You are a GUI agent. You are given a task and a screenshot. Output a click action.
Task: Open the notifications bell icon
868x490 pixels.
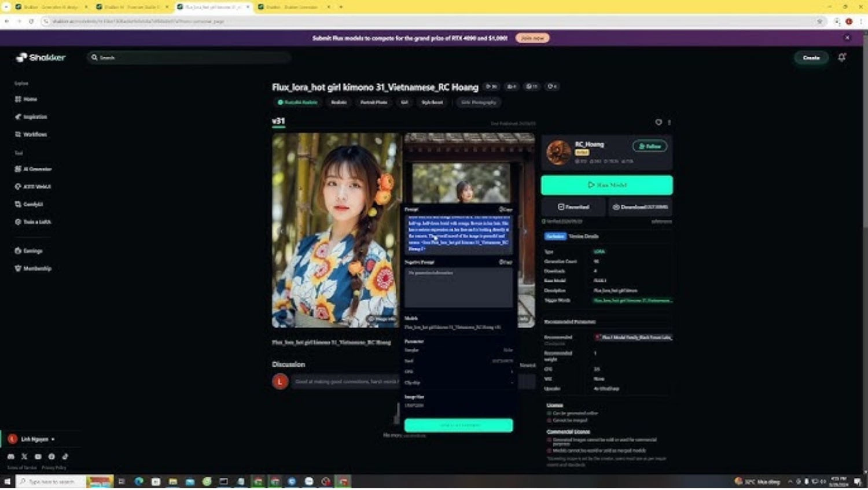tap(842, 57)
